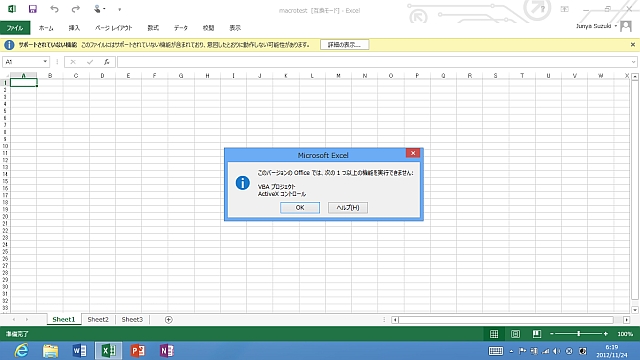
Task: Select the Sheet2 tab
Action: tap(98, 319)
